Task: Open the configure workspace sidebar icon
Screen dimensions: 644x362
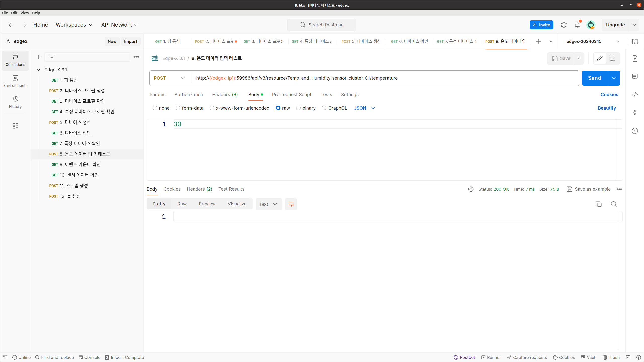Action: click(x=15, y=126)
